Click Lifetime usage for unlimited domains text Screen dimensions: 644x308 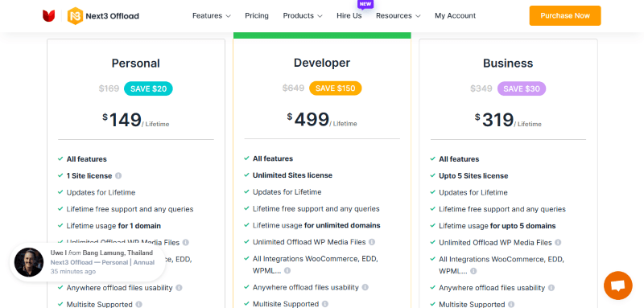[x=316, y=225]
